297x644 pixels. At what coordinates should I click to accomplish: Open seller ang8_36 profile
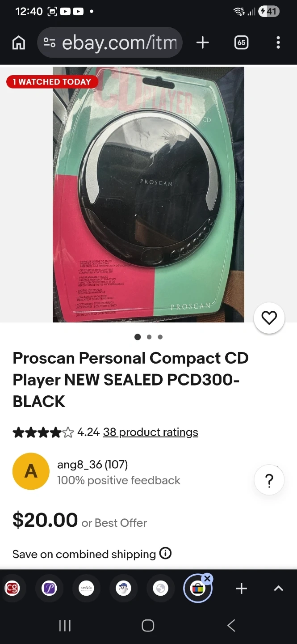coord(92,465)
